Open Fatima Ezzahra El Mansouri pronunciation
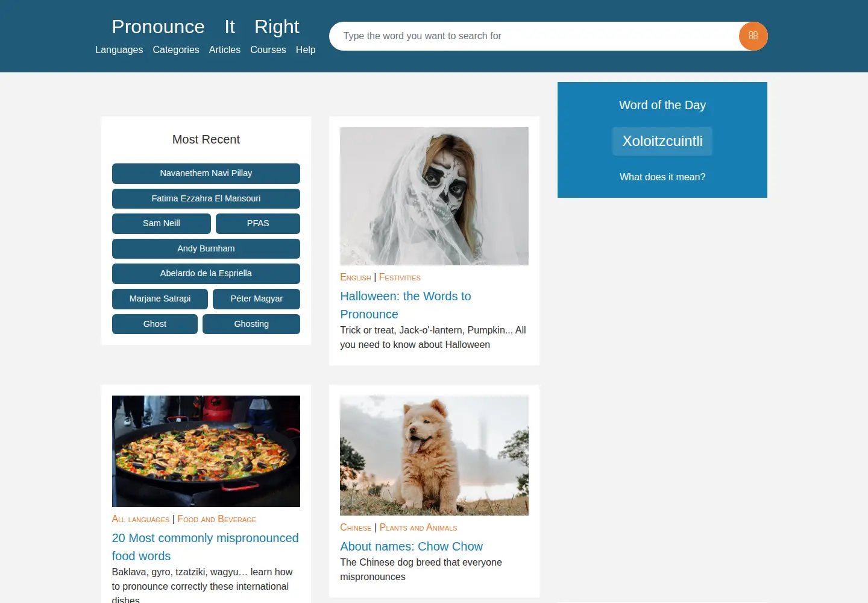 206,198
